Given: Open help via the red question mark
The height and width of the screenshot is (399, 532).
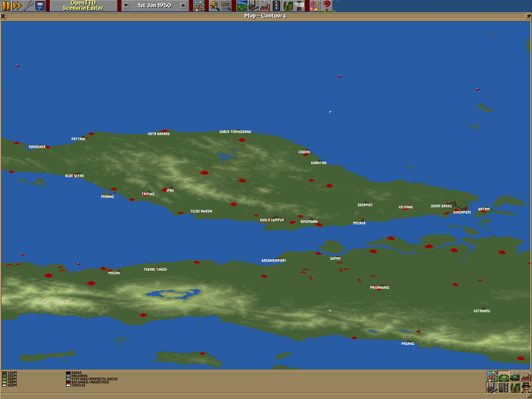Looking at the screenshot, I should (327, 5).
